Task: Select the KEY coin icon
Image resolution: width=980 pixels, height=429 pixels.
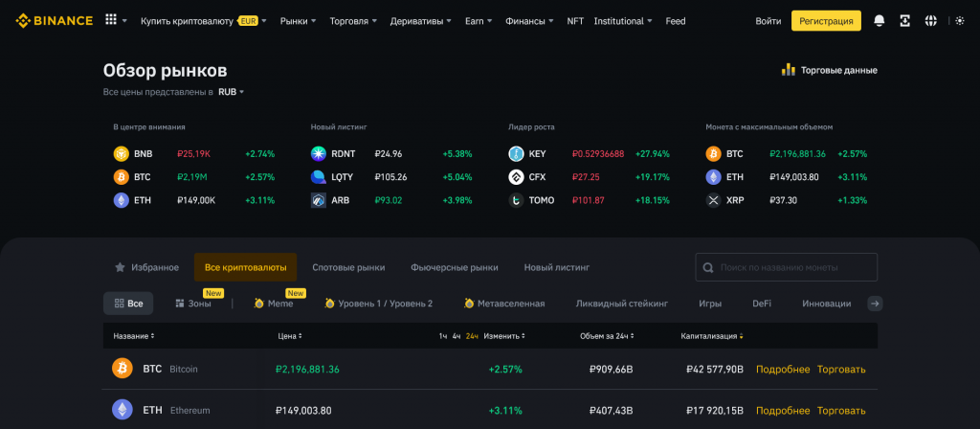Action: (516, 153)
